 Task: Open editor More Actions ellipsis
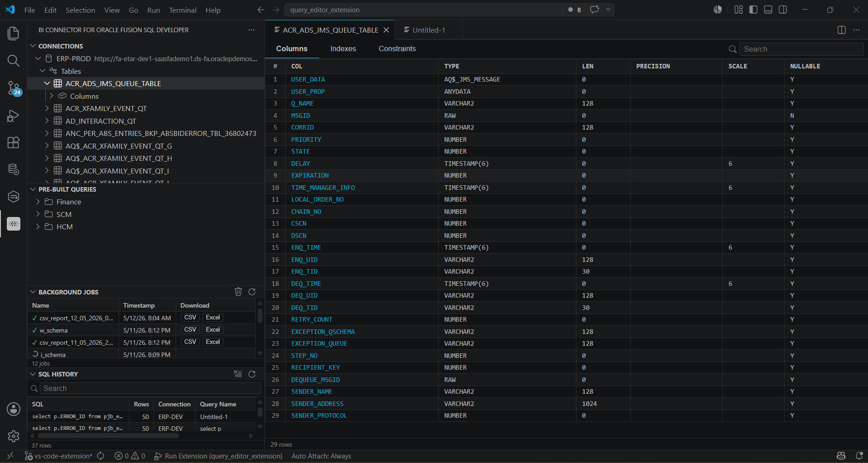(x=856, y=30)
